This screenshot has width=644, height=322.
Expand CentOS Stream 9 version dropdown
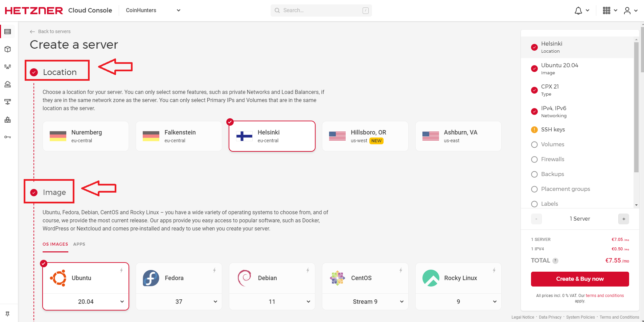coord(365,302)
